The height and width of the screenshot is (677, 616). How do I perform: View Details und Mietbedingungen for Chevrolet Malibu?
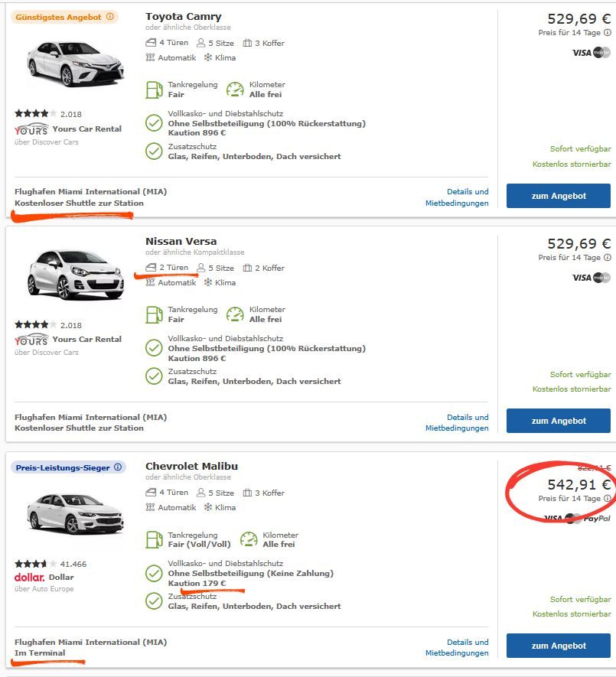click(457, 647)
